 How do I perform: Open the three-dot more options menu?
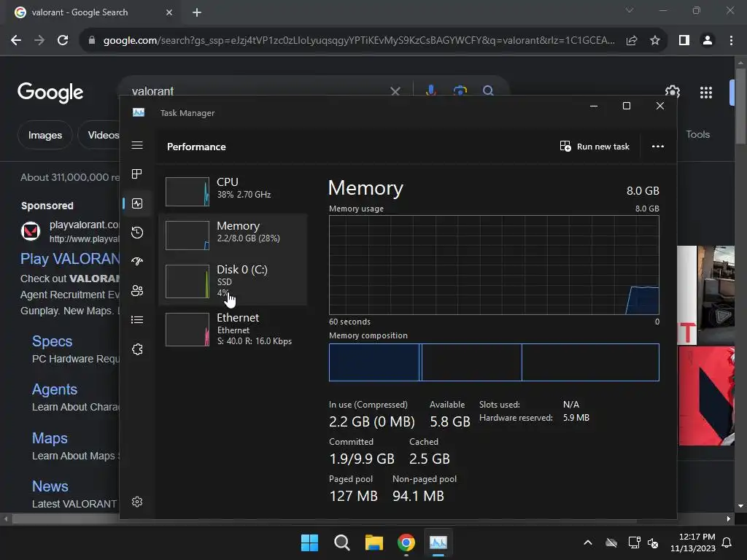pos(657,146)
